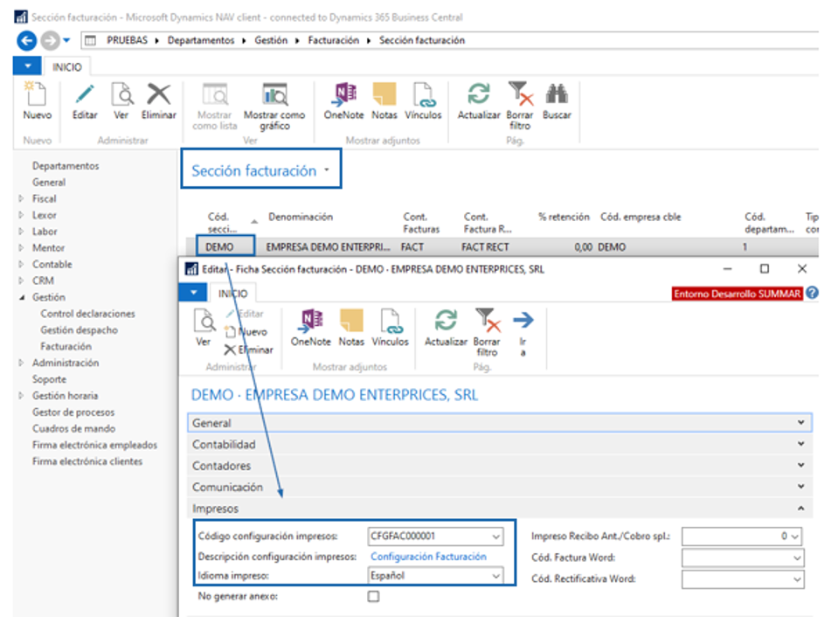Toggle the No generar anexo checkbox
The height and width of the screenshot is (644, 838).
pyautogui.click(x=374, y=597)
